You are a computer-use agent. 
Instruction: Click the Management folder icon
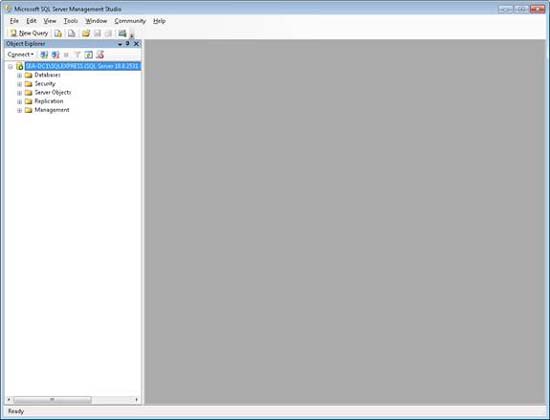coord(28,110)
